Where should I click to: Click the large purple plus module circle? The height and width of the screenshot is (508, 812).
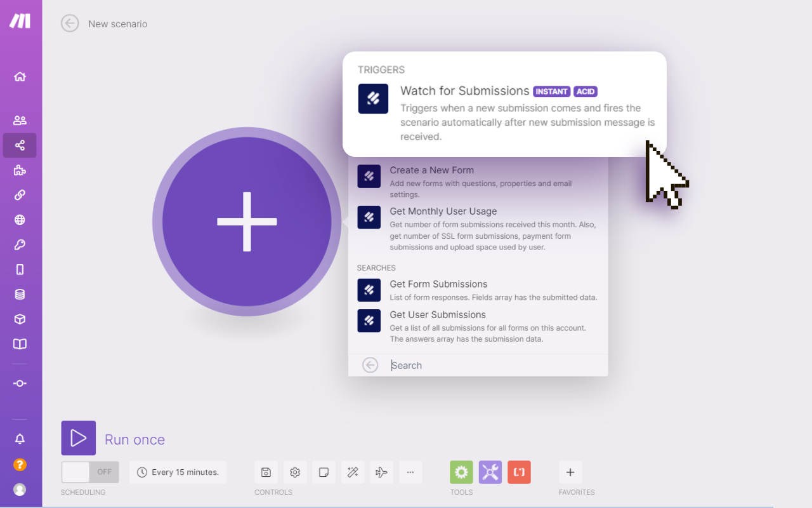click(x=247, y=222)
